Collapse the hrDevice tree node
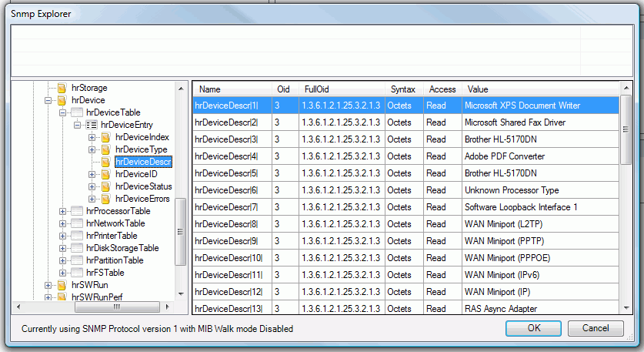The height and width of the screenshot is (352, 644). (x=48, y=100)
